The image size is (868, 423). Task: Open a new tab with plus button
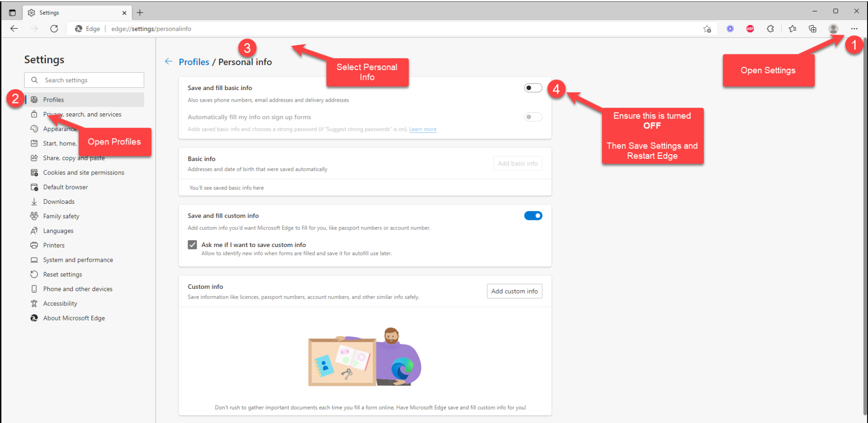point(140,13)
